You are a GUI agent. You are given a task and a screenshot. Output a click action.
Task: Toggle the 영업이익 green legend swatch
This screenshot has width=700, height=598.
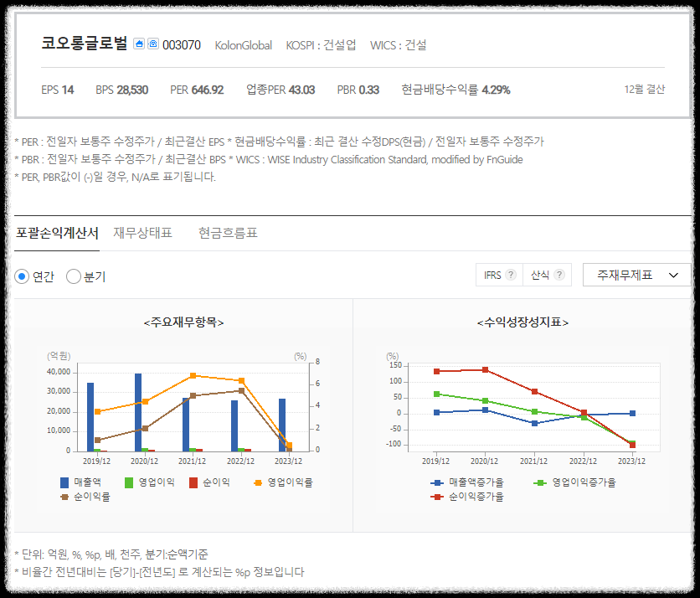[x=129, y=482]
